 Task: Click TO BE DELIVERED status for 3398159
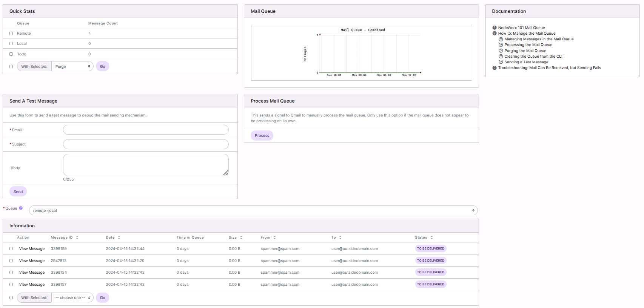(x=431, y=248)
